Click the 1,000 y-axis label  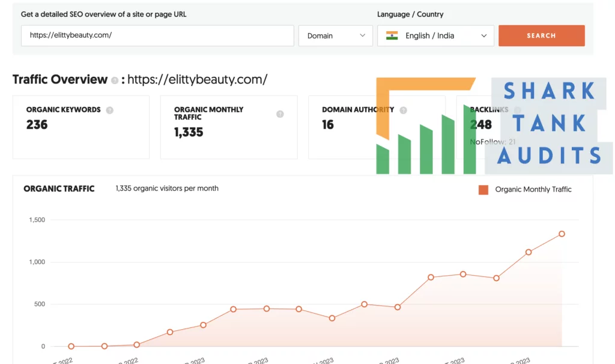(37, 262)
